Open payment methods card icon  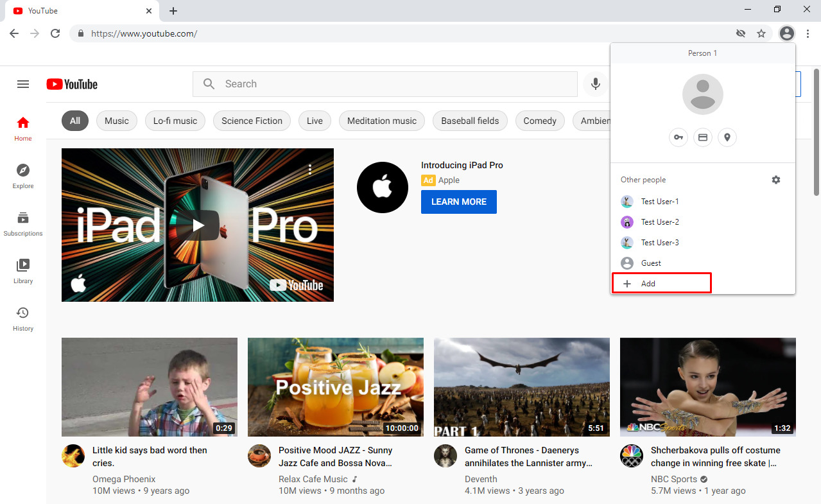point(703,137)
